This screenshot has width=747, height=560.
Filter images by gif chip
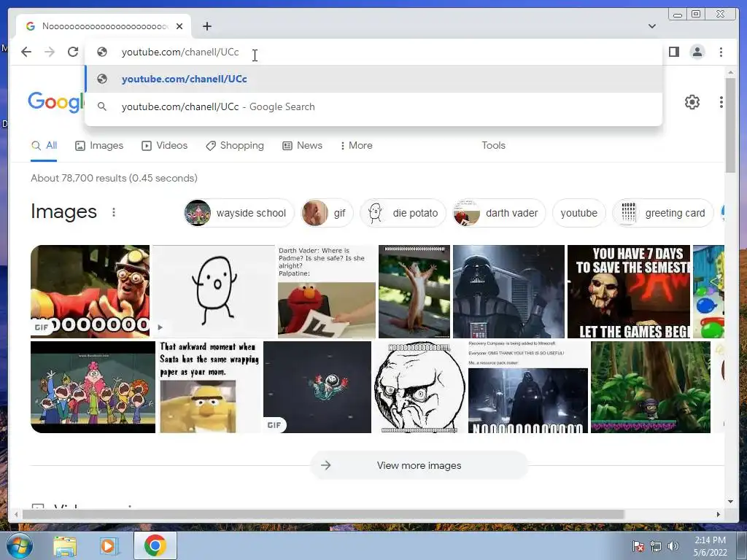tap(327, 213)
